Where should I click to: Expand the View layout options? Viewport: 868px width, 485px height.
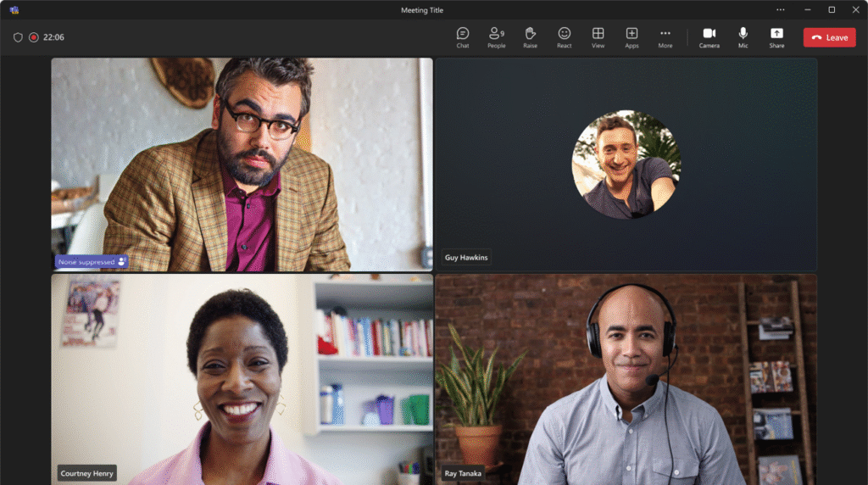598,37
